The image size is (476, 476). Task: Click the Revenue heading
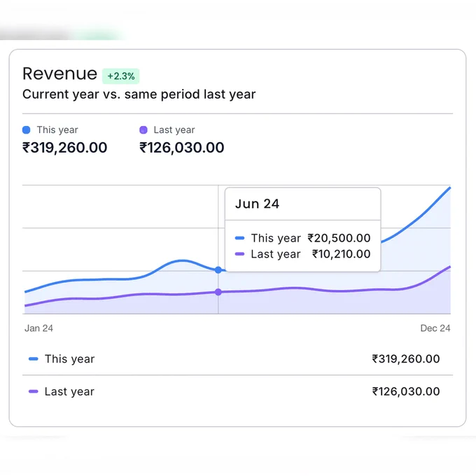(x=59, y=73)
